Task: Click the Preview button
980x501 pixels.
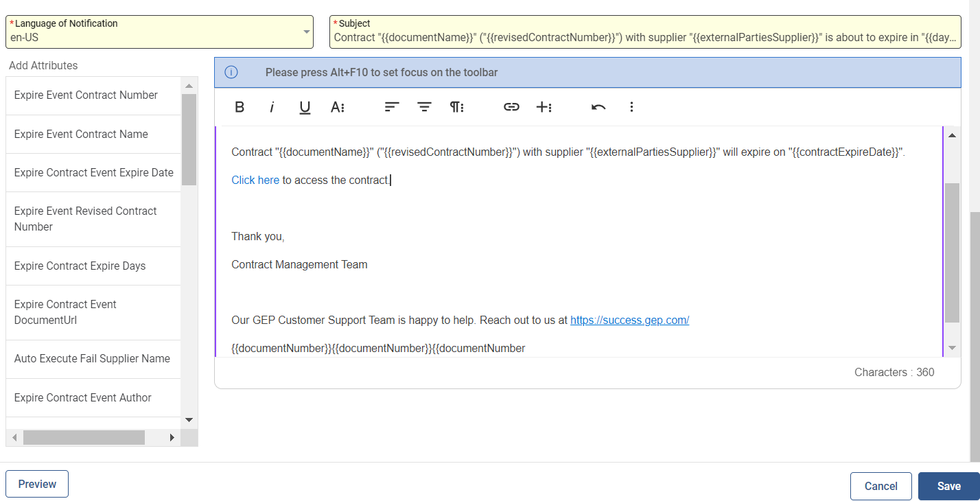Action: (37, 484)
